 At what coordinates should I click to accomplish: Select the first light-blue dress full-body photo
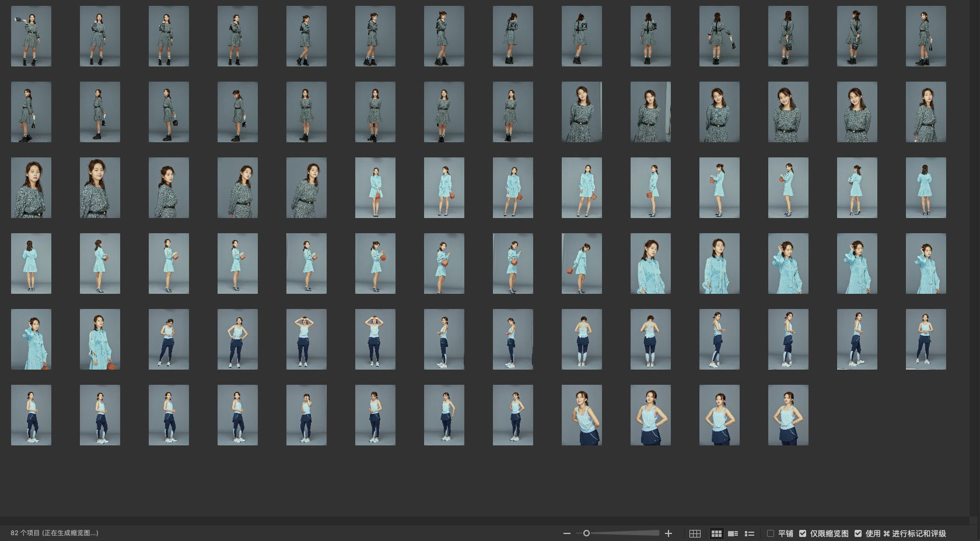[x=375, y=188]
